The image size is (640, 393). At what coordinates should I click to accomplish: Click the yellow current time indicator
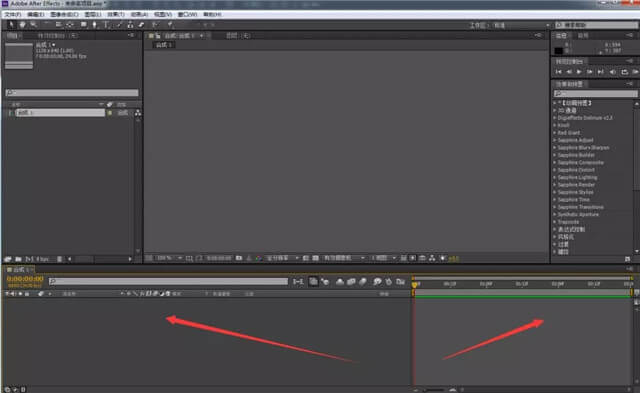coord(415,284)
